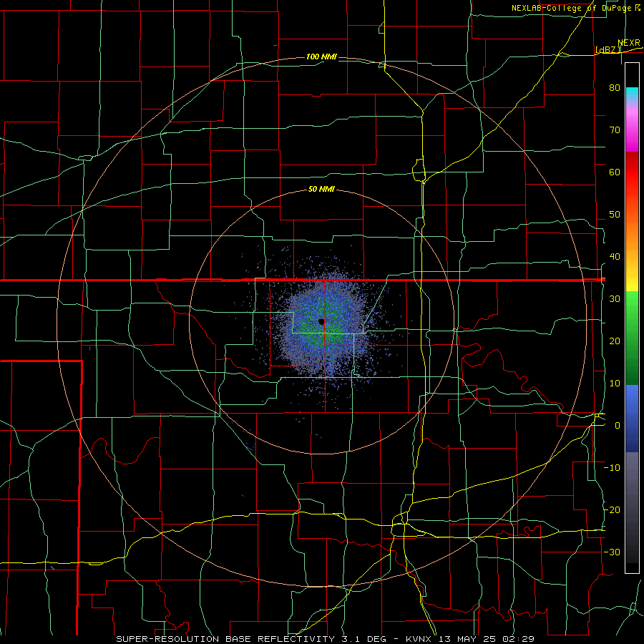Screen dimensions: 644x644
Task: Click the 0 dBZ scale value
Action: tap(618, 426)
